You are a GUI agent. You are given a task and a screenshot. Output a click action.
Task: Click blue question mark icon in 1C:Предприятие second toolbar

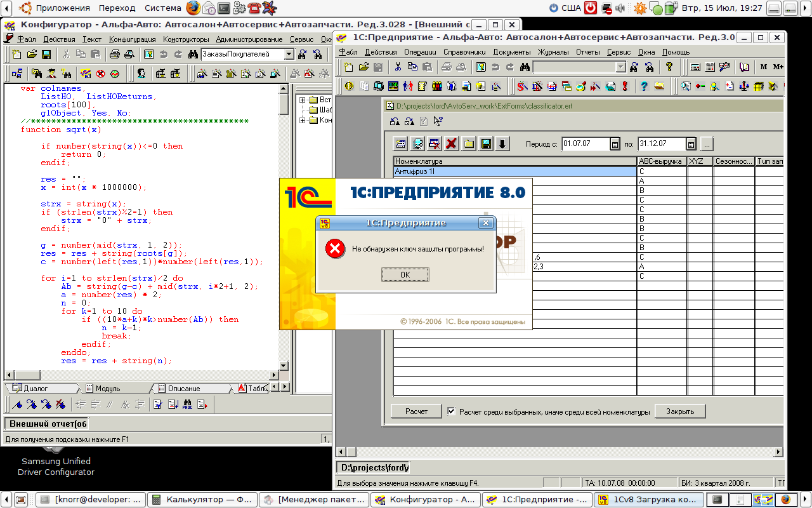tap(644, 86)
